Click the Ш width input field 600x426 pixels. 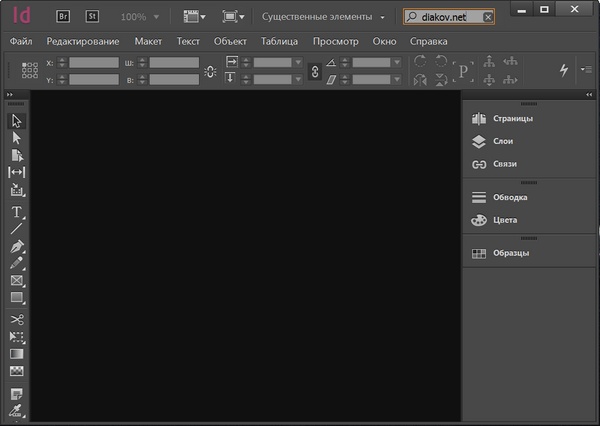tap(174, 62)
